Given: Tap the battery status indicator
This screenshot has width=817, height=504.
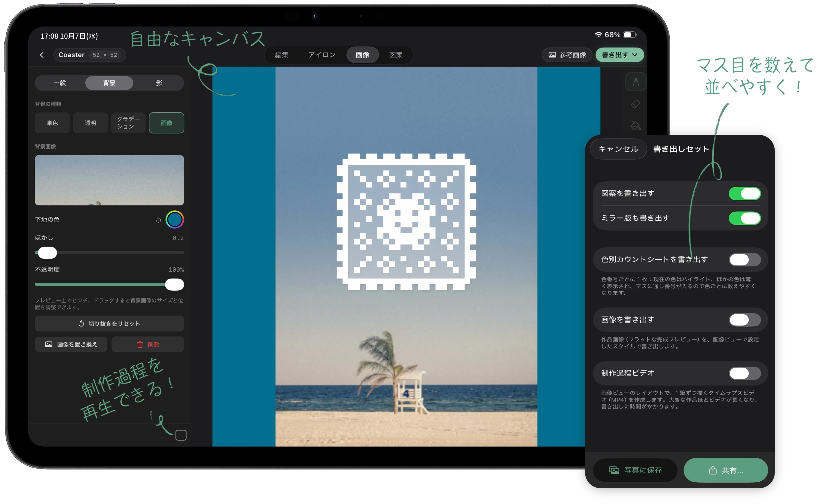Looking at the screenshot, I should (630, 35).
